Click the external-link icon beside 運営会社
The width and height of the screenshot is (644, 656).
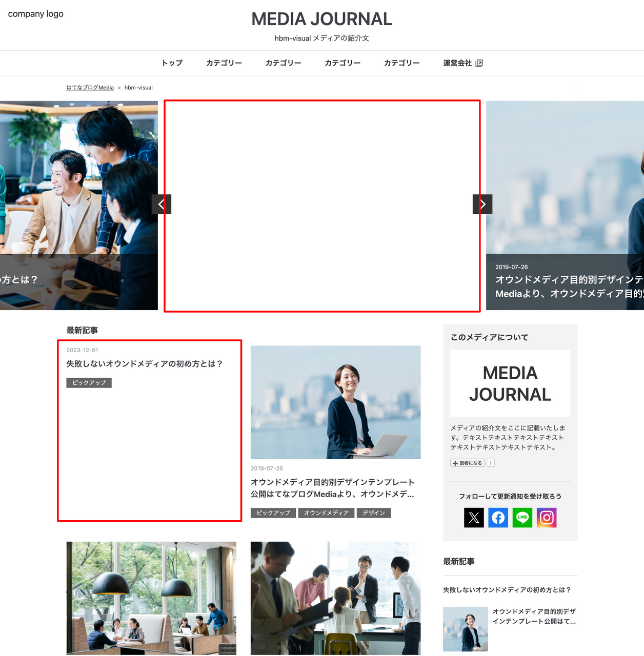click(x=479, y=63)
